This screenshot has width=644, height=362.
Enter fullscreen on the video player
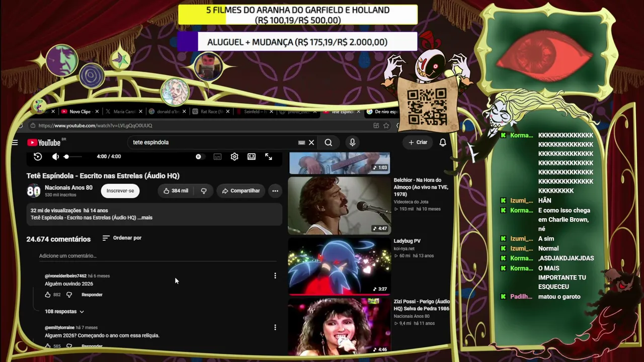pyautogui.click(x=269, y=156)
